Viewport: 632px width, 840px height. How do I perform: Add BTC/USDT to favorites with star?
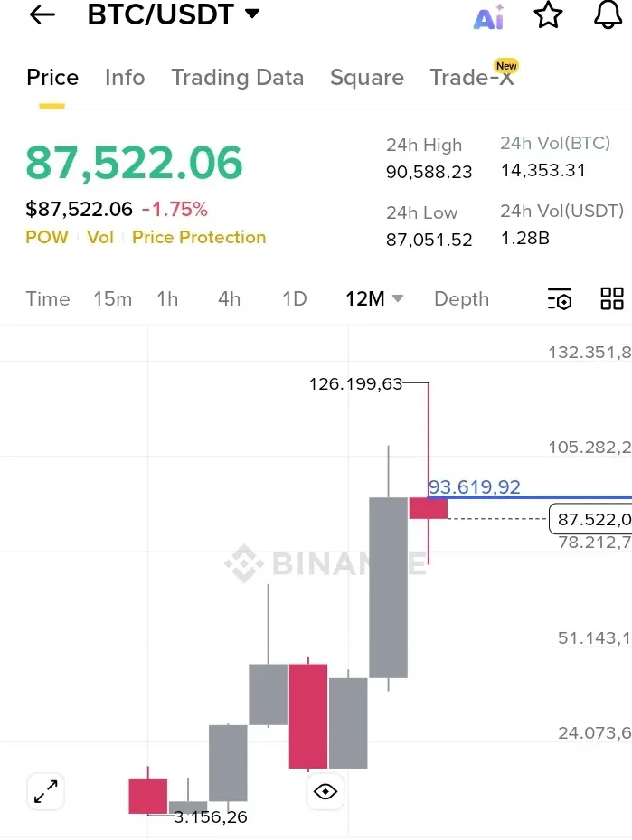click(x=549, y=14)
